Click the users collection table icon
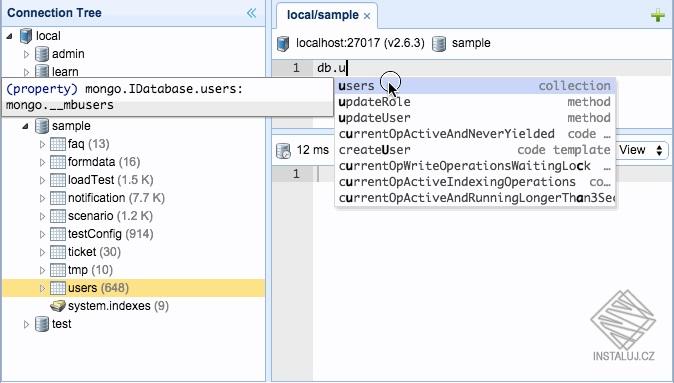This screenshot has height=383, width=674. pyautogui.click(x=58, y=288)
